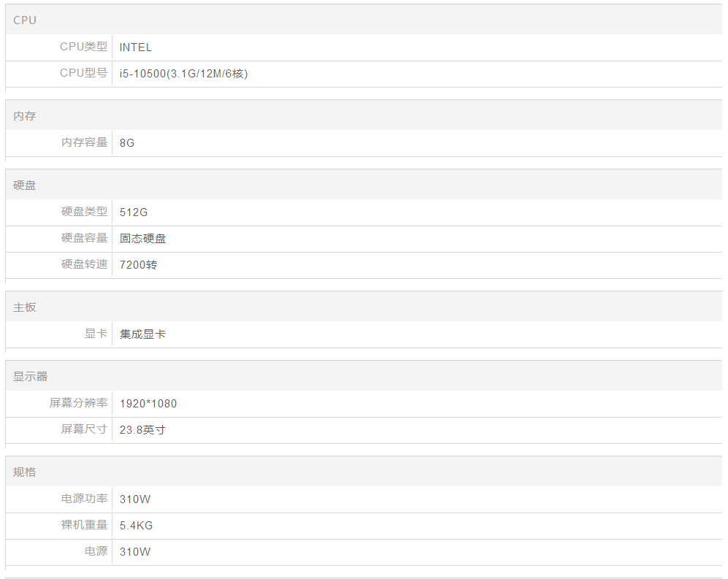Screen dimensions: 728x579
Task: Click the 规格 section header
Action: point(25,472)
